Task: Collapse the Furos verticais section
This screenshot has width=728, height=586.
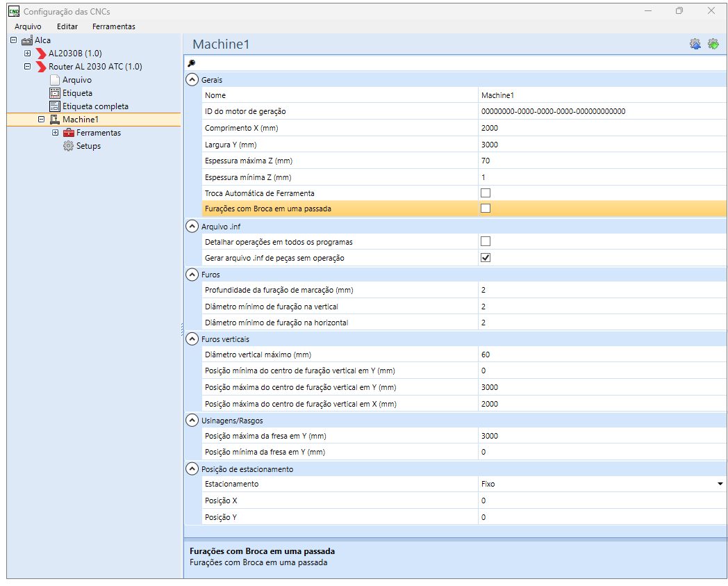Action: click(192, 339)
